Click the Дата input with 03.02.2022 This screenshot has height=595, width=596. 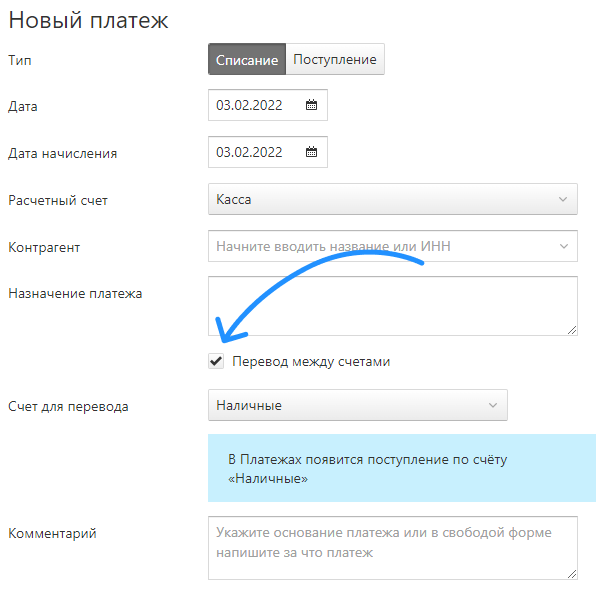(x=268, y=105)
